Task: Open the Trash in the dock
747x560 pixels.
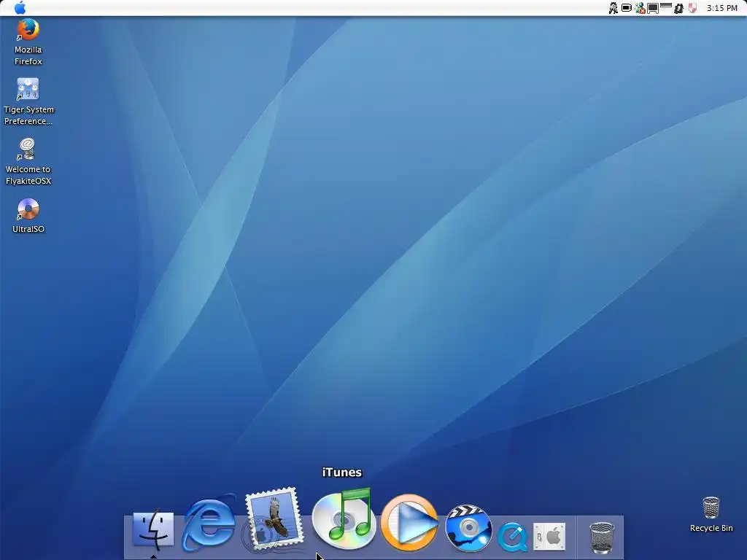Action: (601, 537)
